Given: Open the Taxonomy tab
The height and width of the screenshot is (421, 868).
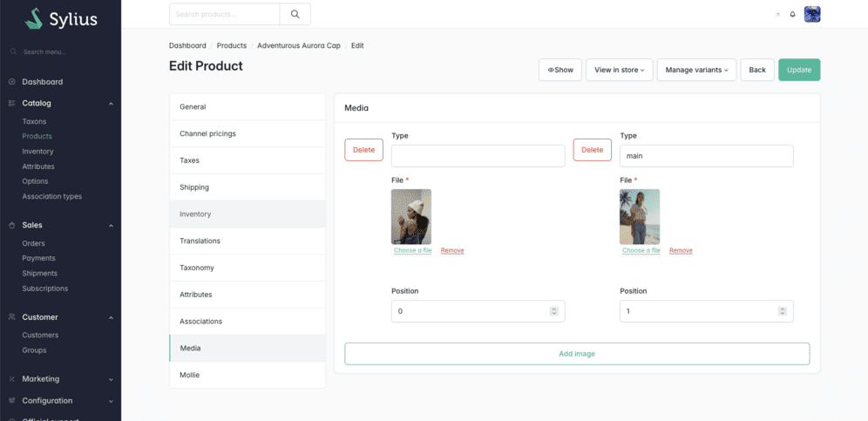Looking at the screenshot, I should (248, 268).
